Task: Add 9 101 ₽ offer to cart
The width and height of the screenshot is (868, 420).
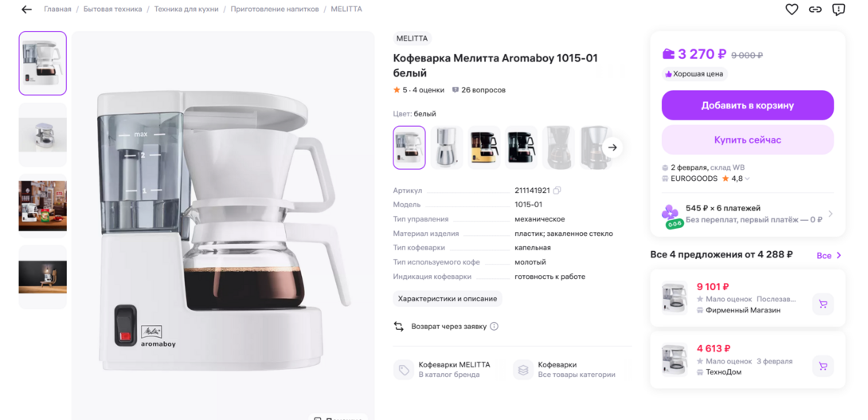Action: 823,304
